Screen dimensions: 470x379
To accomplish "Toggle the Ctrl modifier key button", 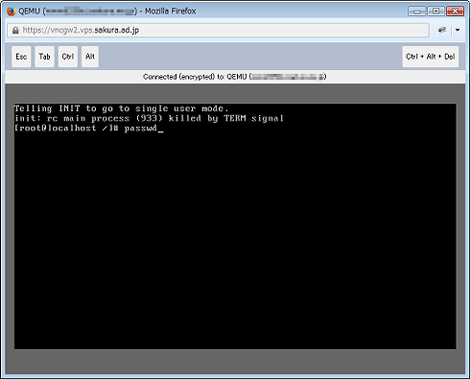I will [x=68, y=57].
